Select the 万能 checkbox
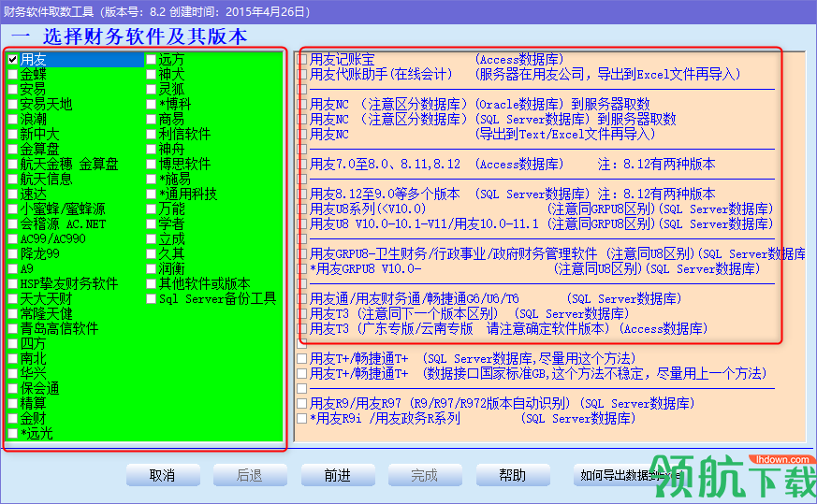Viewport: 817px width, 504px height. [x=151, y=209]
